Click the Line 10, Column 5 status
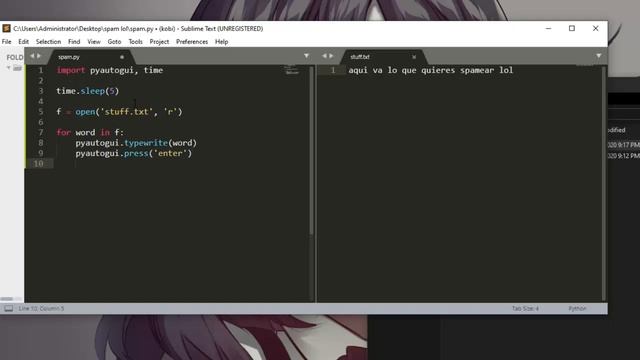Viewport: 640px width, 360px height. [x=41, y=309]
